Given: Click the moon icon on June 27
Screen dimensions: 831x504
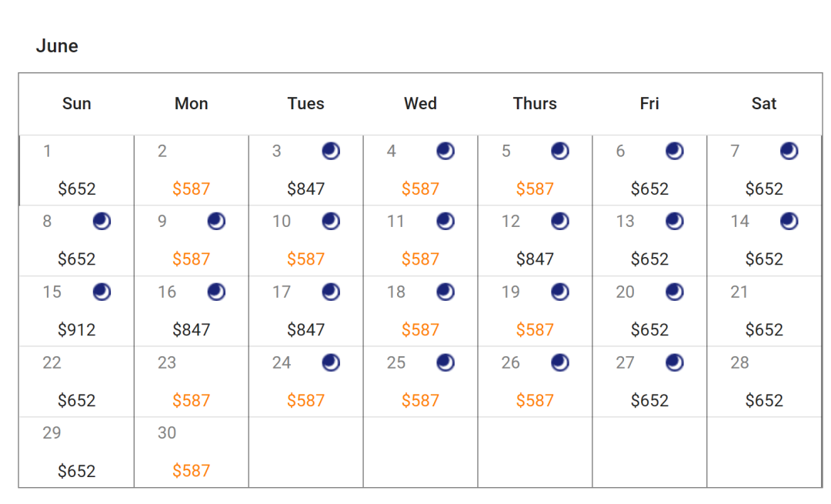Looking at the screenshot, I should pos(674,363).
